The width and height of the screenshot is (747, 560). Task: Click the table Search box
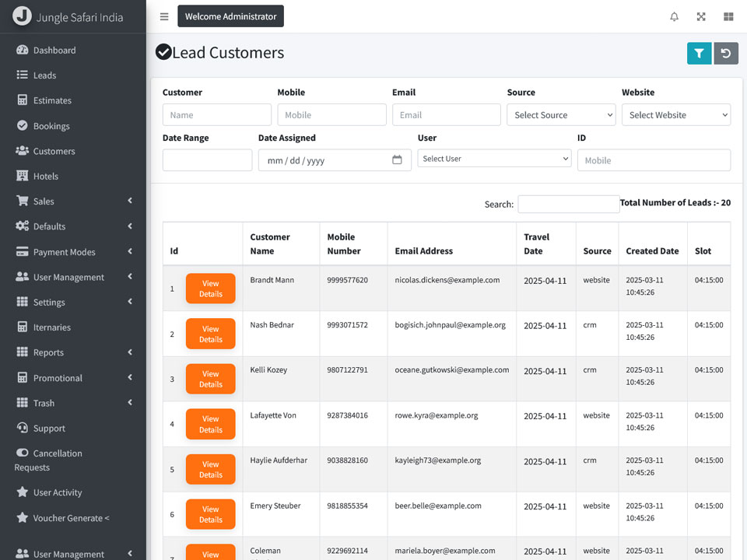[568, 204]
